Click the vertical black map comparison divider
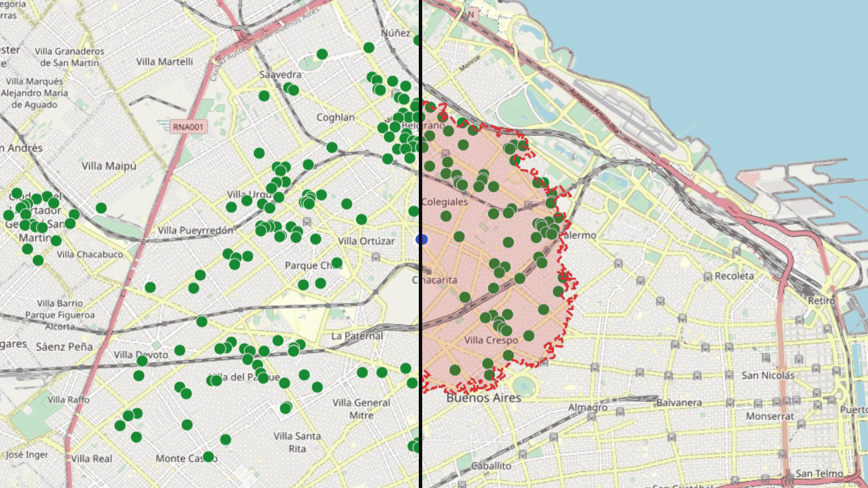Viewport: 868px width, 488px height. tap(420, 244)
